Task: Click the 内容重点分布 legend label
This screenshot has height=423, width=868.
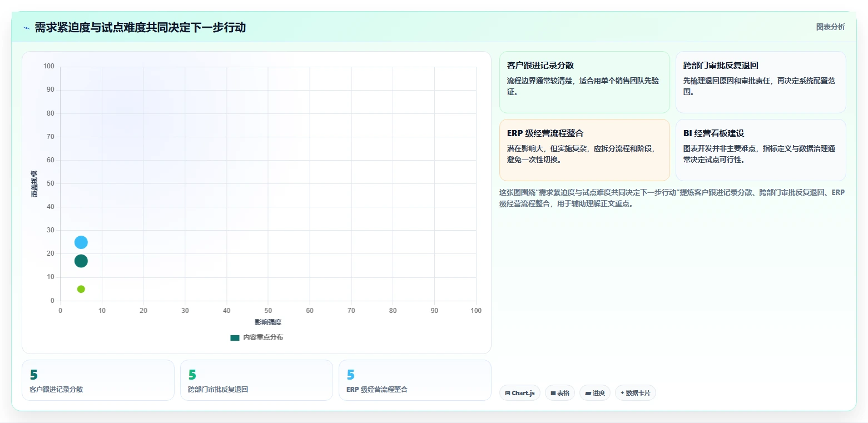Action: [263, 337]
